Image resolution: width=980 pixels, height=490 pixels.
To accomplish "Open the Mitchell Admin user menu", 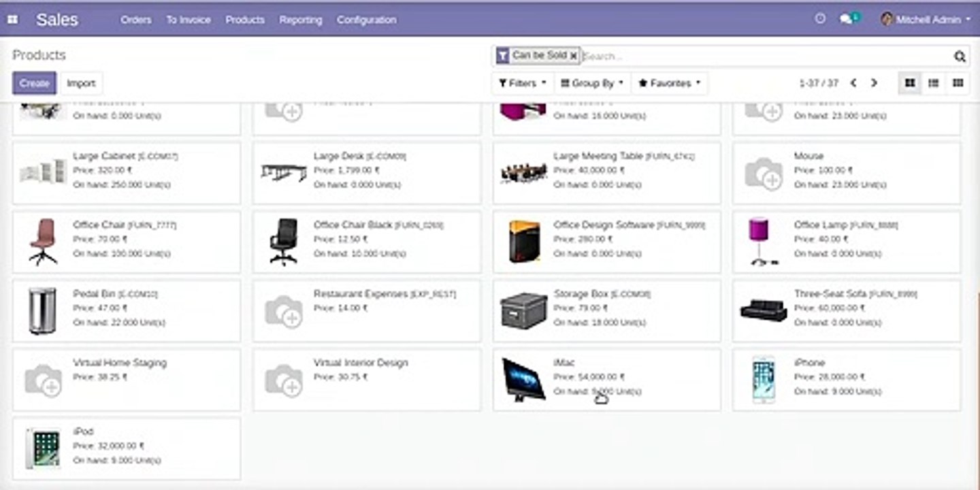I will [x=926, y=20].
